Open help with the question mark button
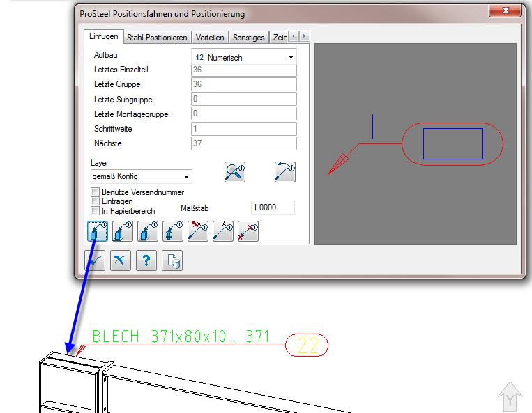The width and height of the screenshot is (532, 413). click(x=146, y=260)
